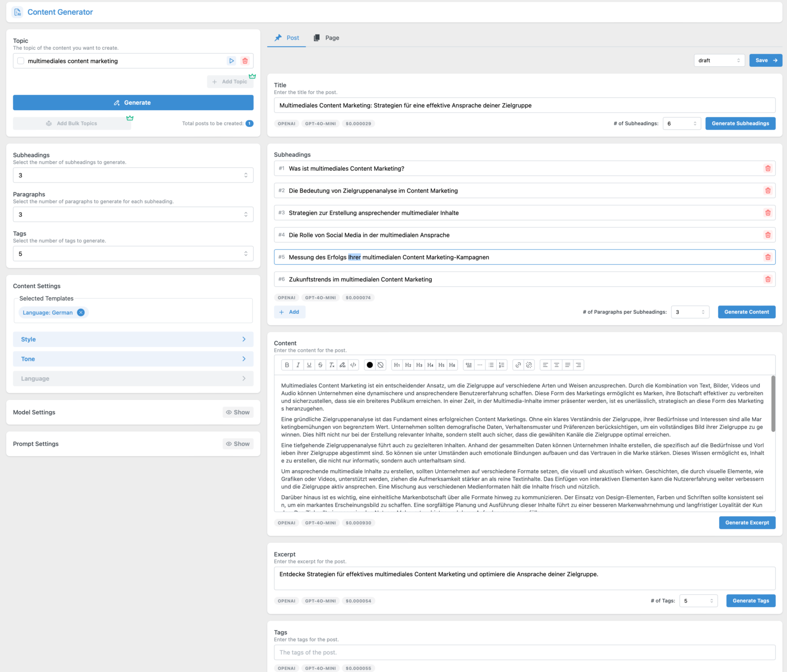Viewport: 787px width, 672px height.
Task: Toggle bold formatting in the content editor
Action: pos(287,365)
